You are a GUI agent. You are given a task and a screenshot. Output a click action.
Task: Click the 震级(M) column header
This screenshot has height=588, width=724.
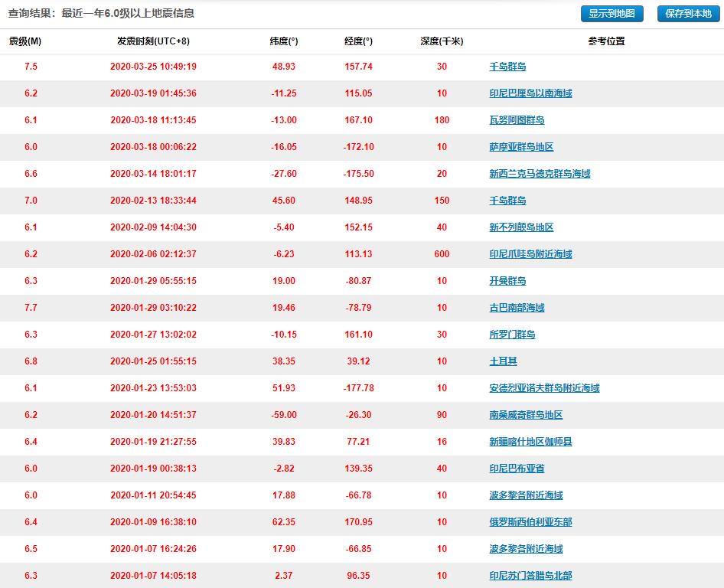coord(25,41)
